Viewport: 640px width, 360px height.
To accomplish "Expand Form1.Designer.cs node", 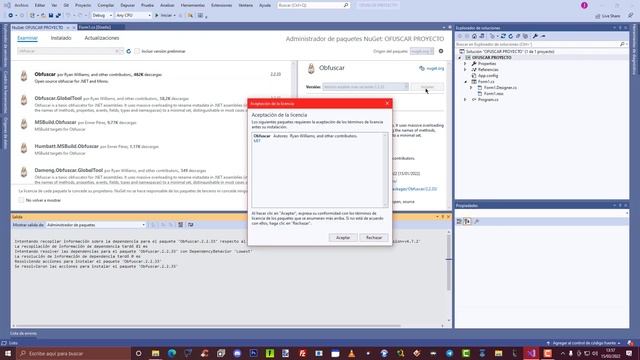I will 471,88.
